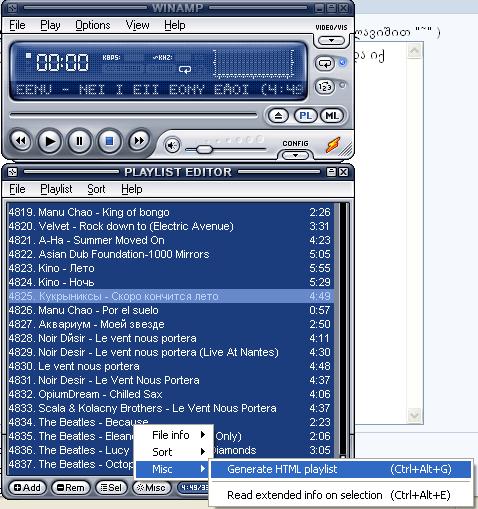478x509 pixels.
Task: Open Playlist Editor File menu
Action: (x=17, y=189)
